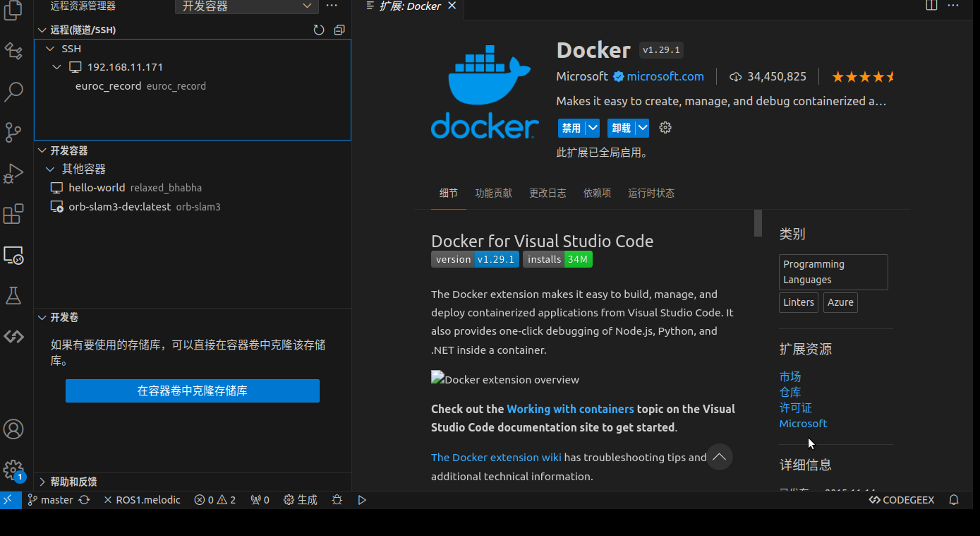Viewport: 980px width, 536px height.
Task: Open Working with containers link
Action: pyautogui.click(x=570, y=409)
